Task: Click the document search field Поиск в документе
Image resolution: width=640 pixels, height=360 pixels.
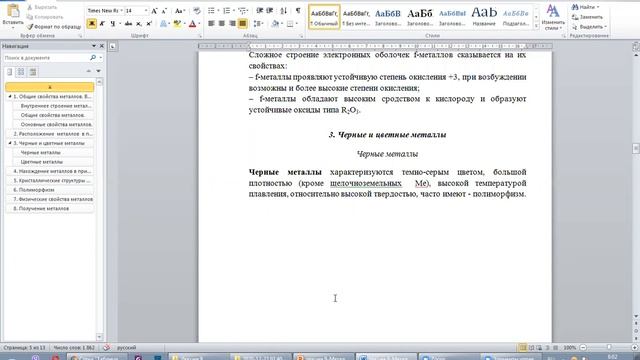Action: pyautogui.click(x=46, y=58)
